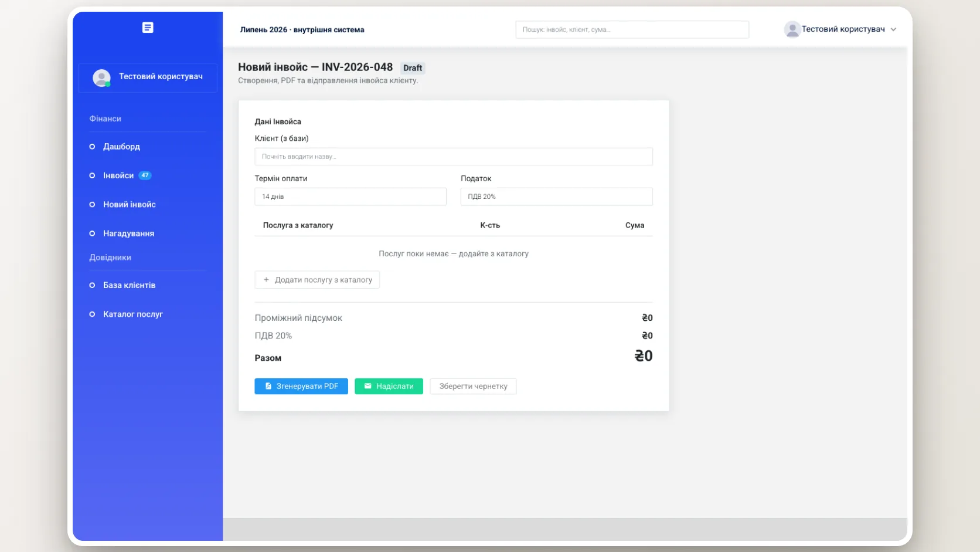Click the horizontal scrollbar at the bottom

click(x=565, y=529)
